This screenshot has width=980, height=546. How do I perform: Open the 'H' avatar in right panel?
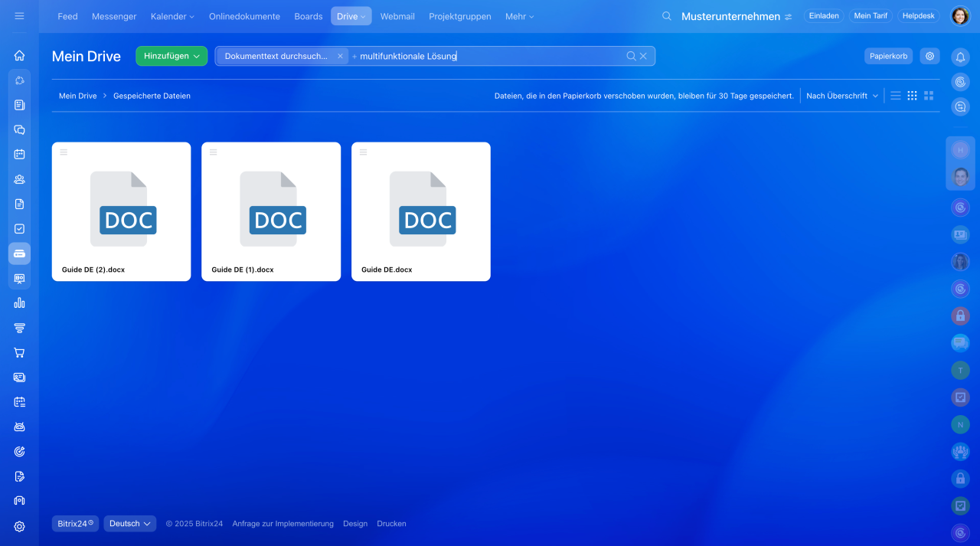[x=960, y=150]
